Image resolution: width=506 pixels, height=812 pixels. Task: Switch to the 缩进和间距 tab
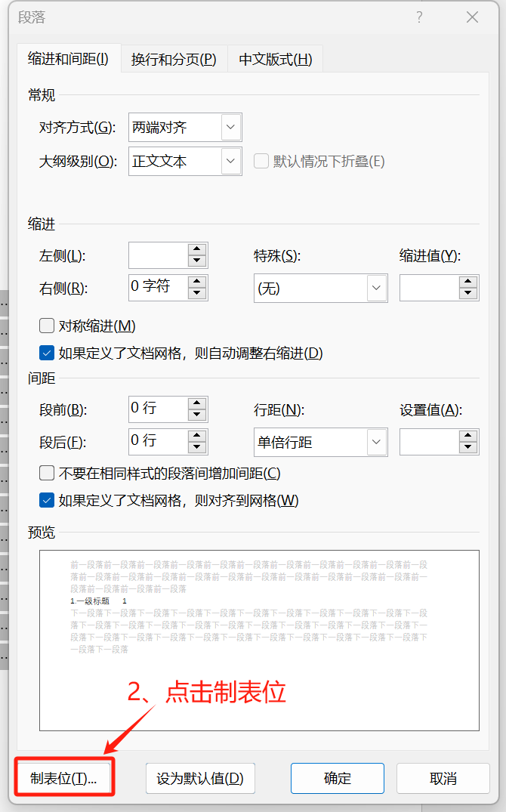[x=69, y=59]
